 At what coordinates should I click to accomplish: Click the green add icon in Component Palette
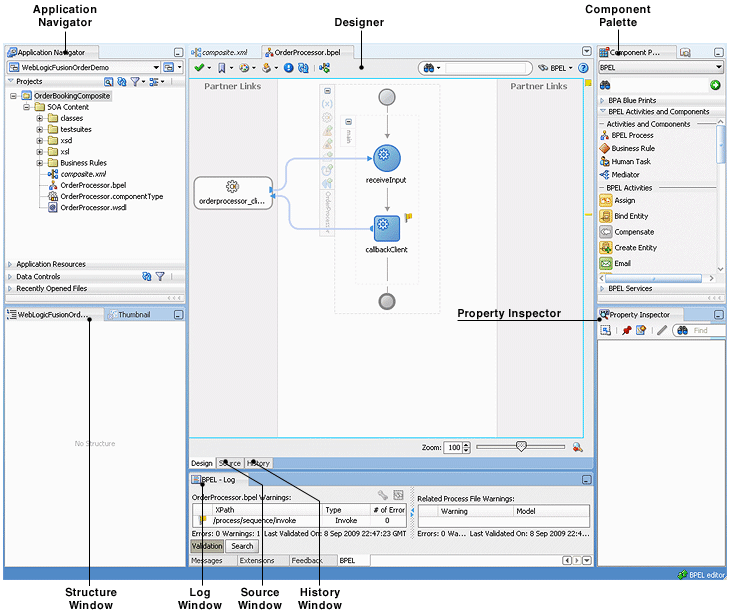tap(715, 85)
